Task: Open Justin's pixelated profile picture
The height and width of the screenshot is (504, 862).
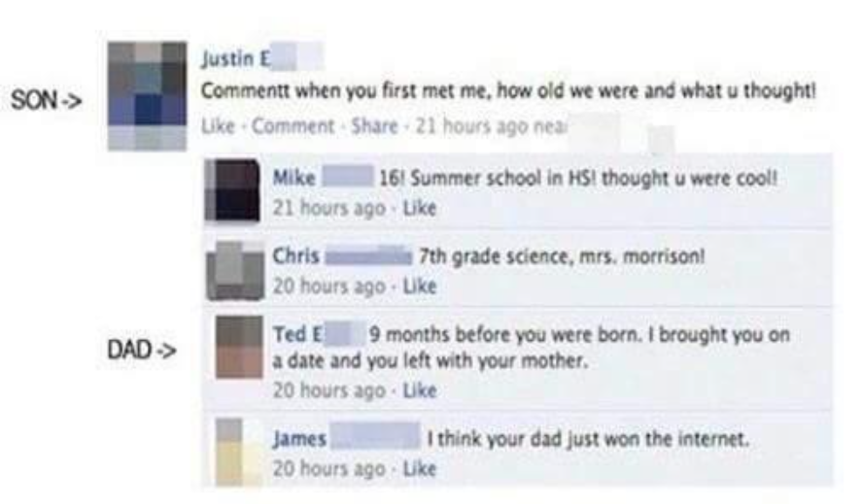Action: 148,95
